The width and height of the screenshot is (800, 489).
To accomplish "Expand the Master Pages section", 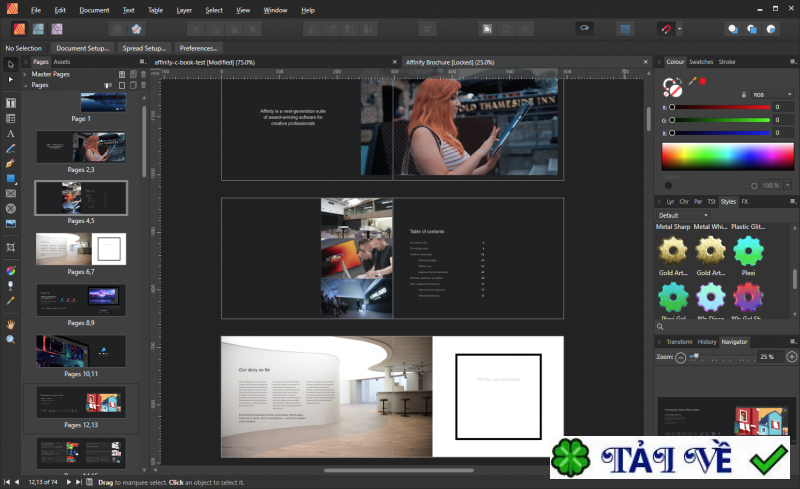I will [27, 74].
